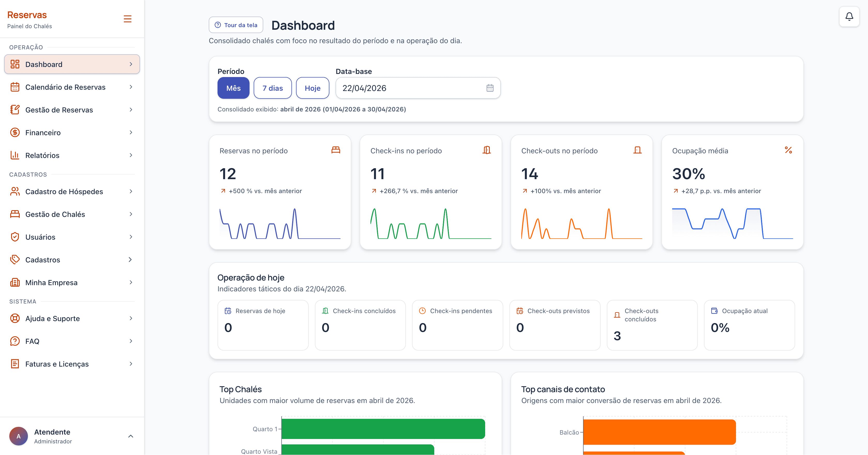
Task: Open Ajuda e Suporte menu item
Action: pyautogui.click(x=72, y=318)
